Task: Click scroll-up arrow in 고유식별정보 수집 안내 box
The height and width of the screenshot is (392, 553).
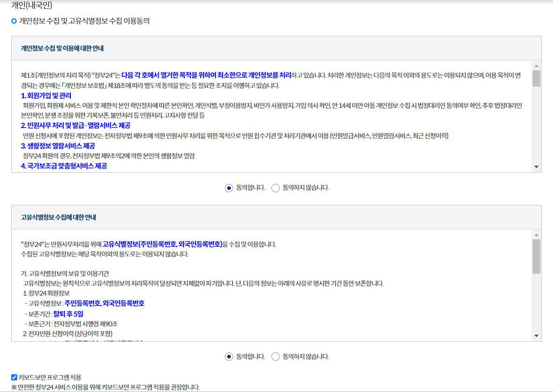Action: (x=536, y=235)
